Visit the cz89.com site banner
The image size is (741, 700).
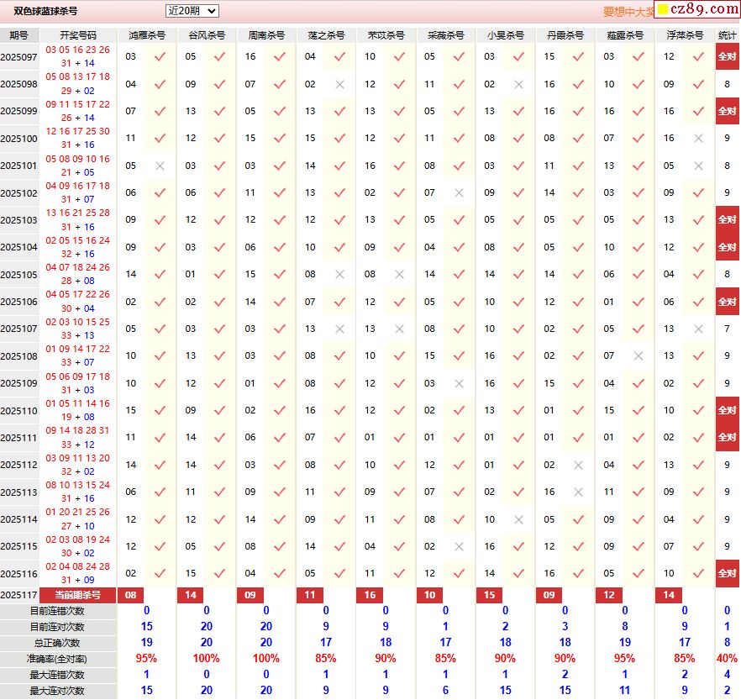click(x=697, y=9)
